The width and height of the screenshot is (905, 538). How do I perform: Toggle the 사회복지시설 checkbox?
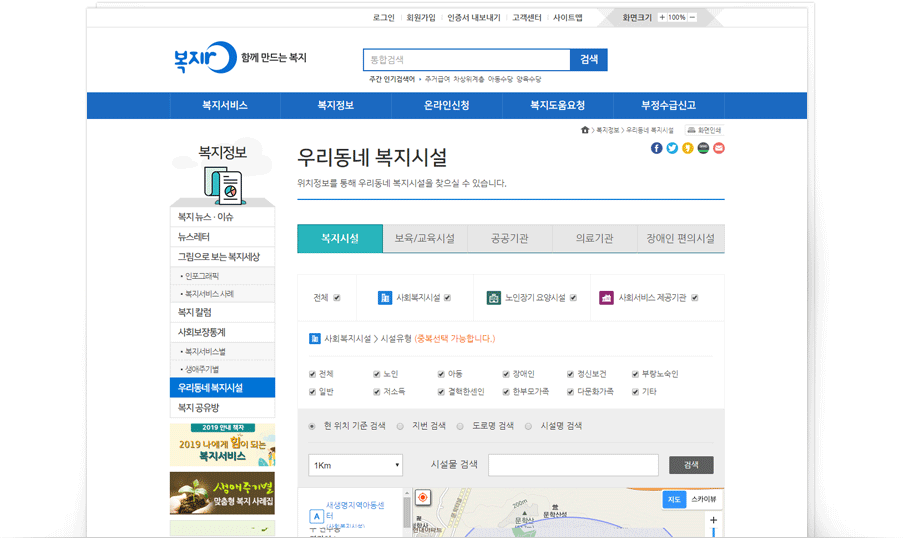tap(447, 298)
